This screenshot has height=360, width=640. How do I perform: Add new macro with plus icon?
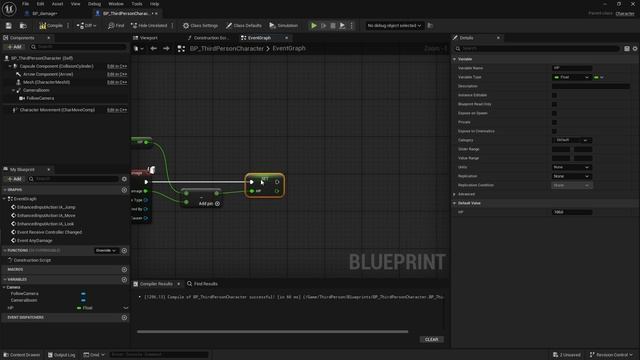[x=124, y=270]
